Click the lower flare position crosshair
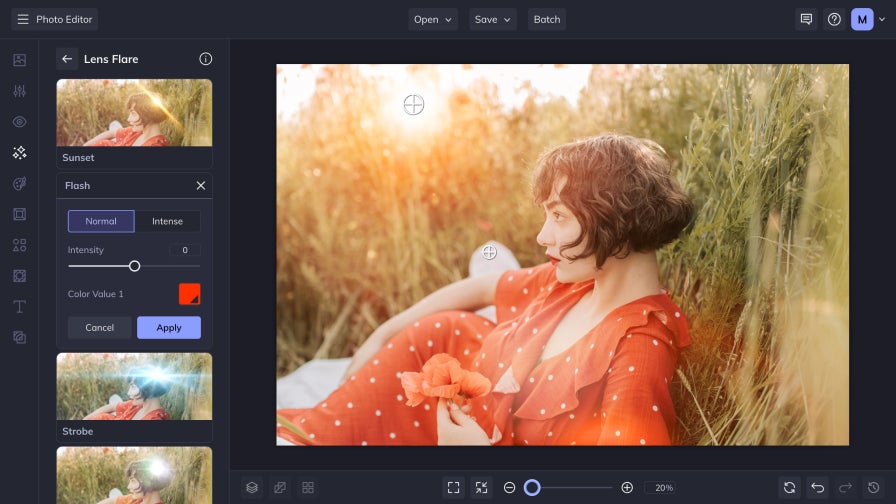 click(x=489, y=252)
